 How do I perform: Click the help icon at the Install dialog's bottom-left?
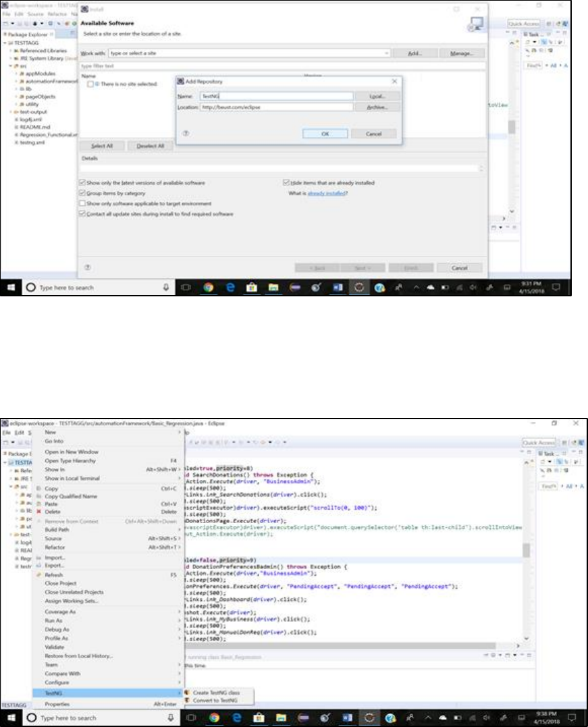point(87,267)
